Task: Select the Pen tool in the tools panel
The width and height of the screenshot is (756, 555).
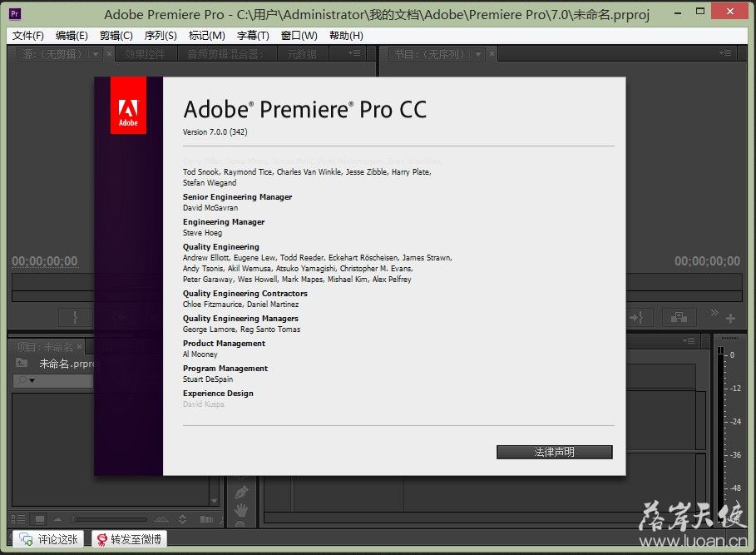Action: tap(241, 493)
